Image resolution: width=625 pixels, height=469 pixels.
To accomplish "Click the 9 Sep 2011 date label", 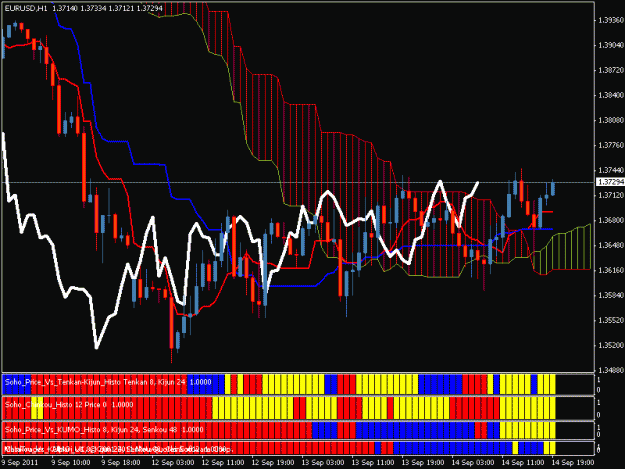I will [20, 463].
